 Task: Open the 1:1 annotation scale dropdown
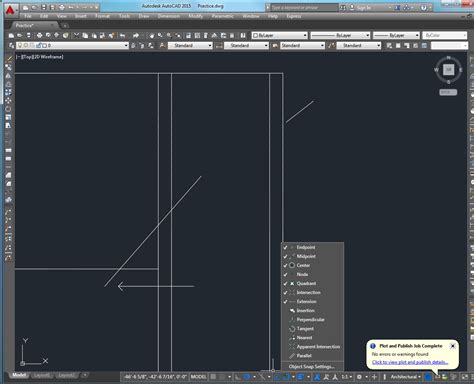347,377
